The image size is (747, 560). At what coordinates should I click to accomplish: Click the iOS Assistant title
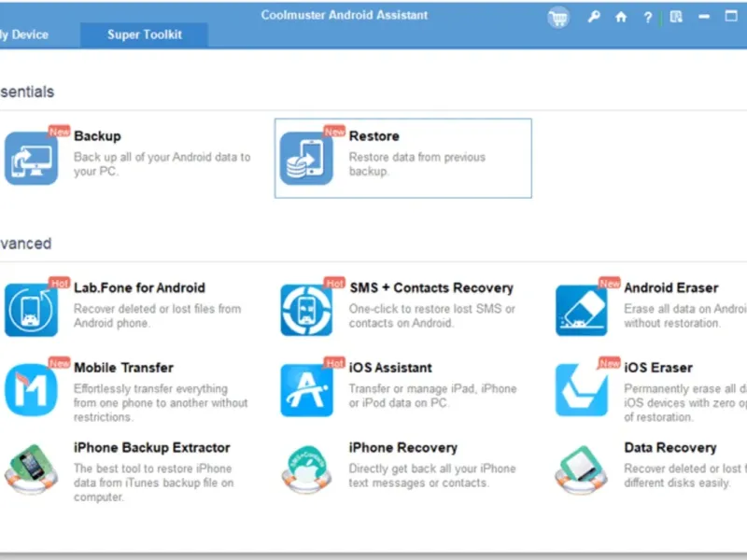click(390, 368)
